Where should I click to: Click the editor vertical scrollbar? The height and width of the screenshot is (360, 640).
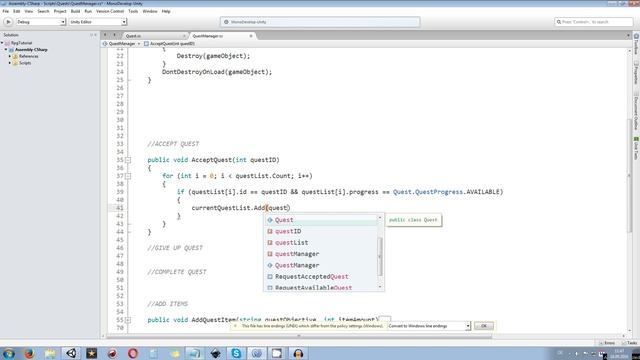(629, 176)
